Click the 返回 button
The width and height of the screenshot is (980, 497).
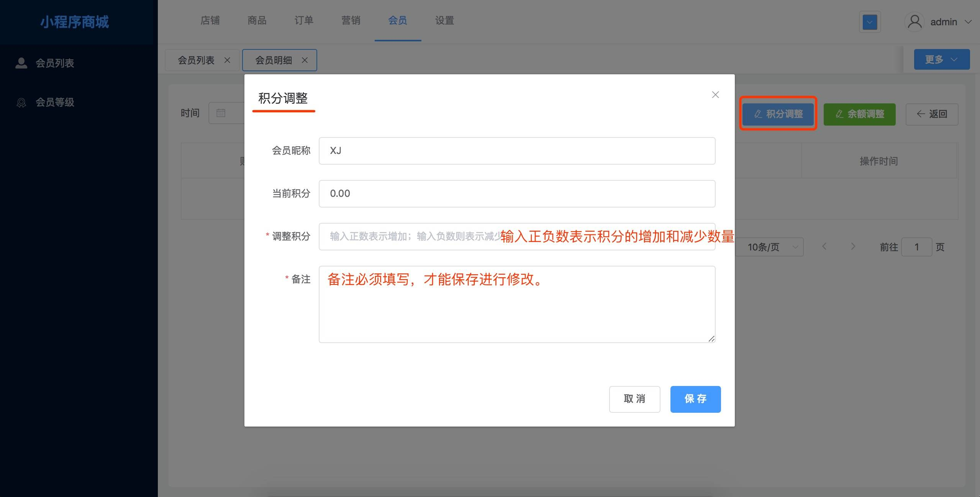(x=932, y=114)
